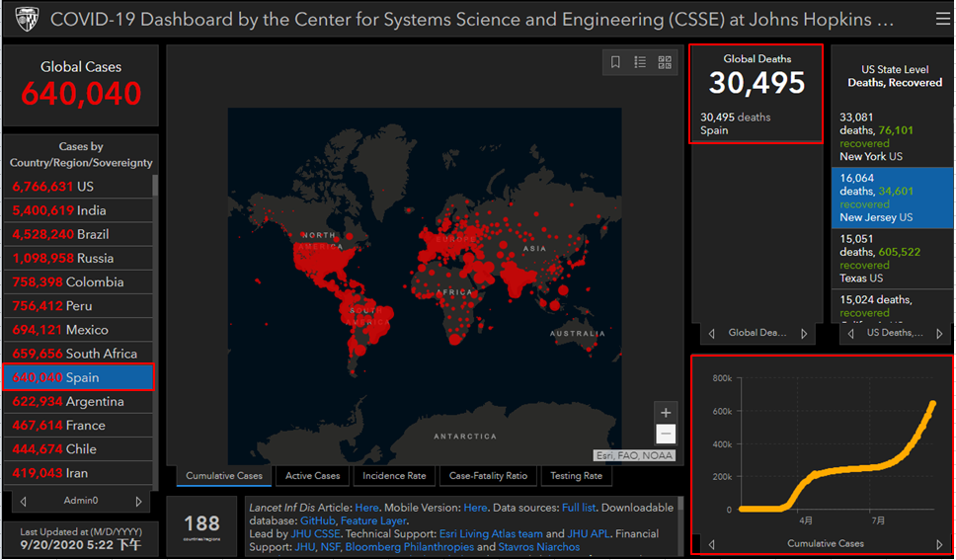The image size is (956, 560).
Task: Select Peru in the country list
Action: point(78,305)
